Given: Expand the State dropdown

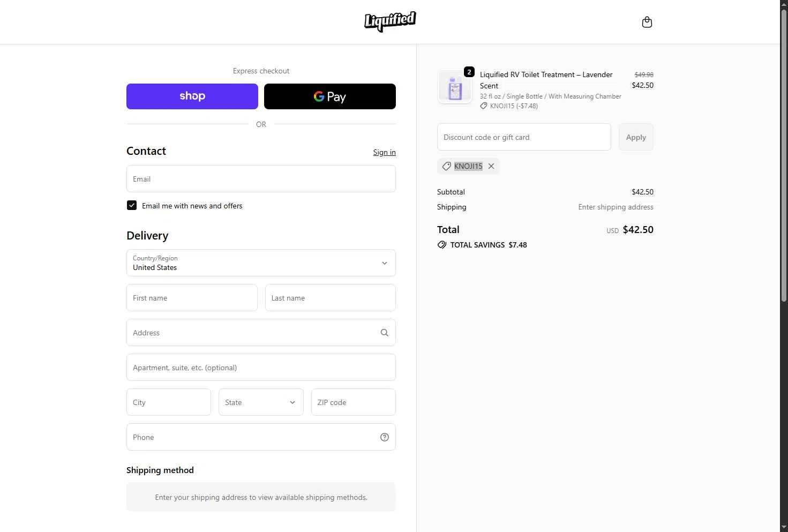Looking at the screenshot, I should tap(261, 402).
